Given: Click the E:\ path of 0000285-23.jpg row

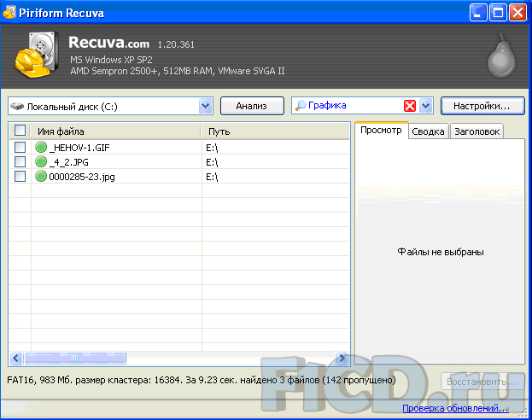Looking at the screenshot, I should pyautogui.click(x=212, y=177).
